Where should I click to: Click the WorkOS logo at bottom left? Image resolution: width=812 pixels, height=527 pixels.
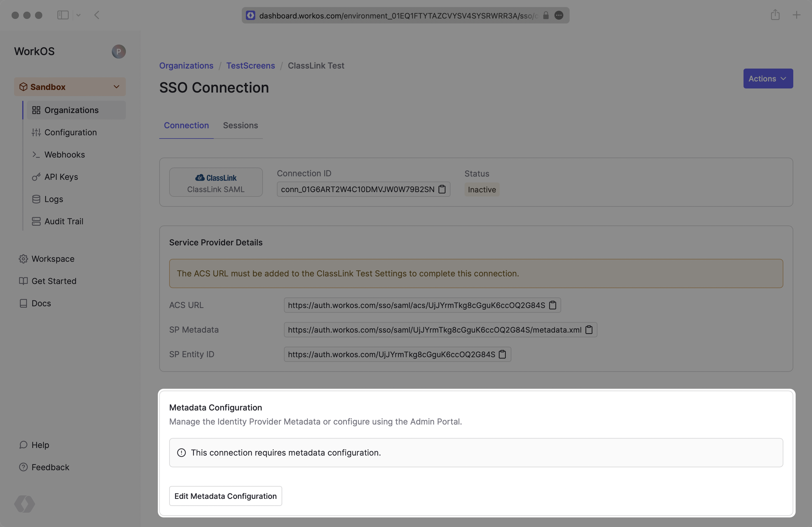[25, 504]
